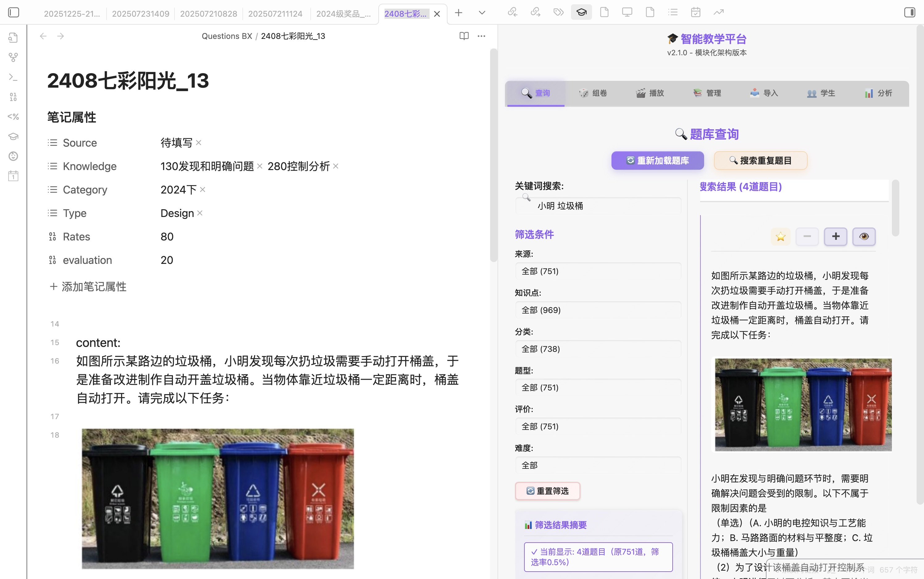The width and height of the screenshot is (924, 579).
Task: Toggle the right sidebar panel icon
Action: 909,12
